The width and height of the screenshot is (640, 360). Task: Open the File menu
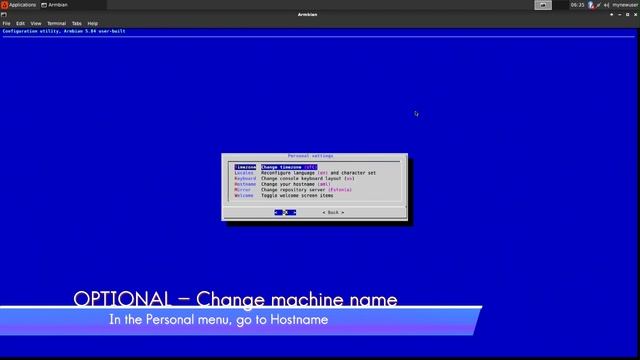click(7, 24)
